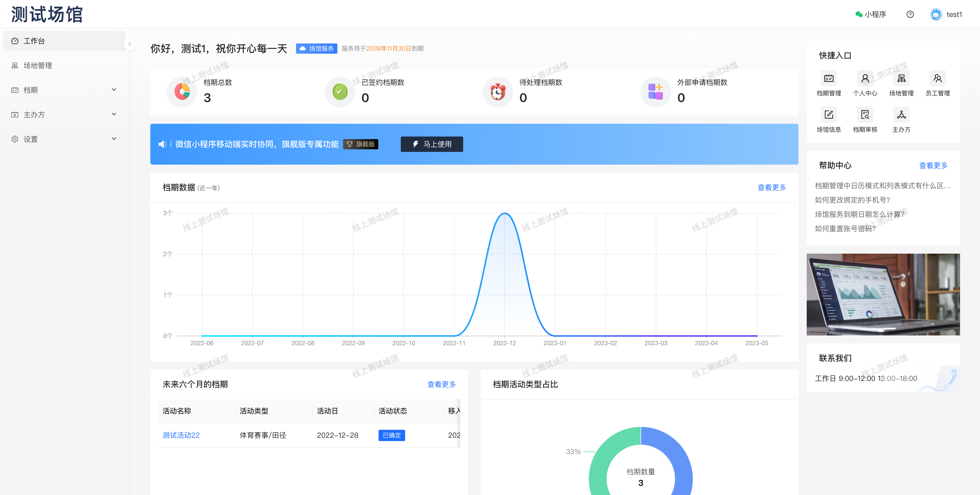Image resolution: width=980 pixels, height=495 pixels.
Task: Click the chart peak at 2022-12
Action: pos(505,213)
